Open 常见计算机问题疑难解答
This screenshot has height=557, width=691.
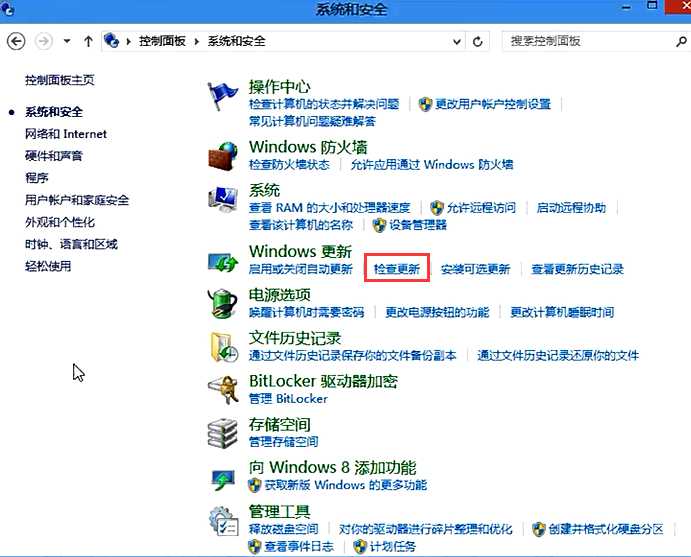tap(312, 122)
